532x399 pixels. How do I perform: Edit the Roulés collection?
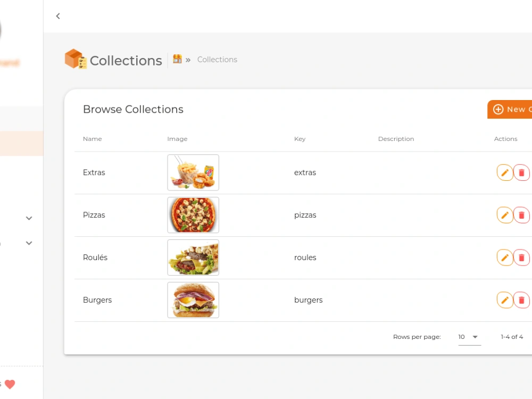504,257
